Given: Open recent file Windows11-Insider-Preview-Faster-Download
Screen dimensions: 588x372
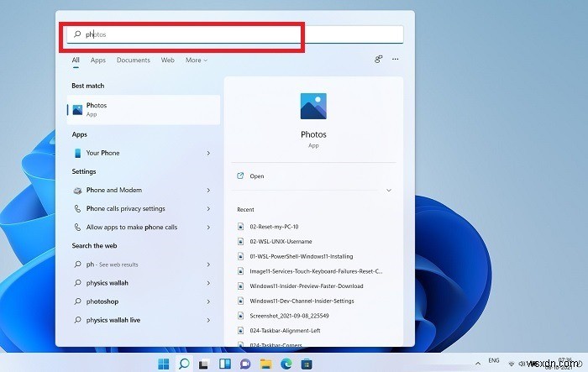Looking at the screenshot, I should (x=307, y=286).
